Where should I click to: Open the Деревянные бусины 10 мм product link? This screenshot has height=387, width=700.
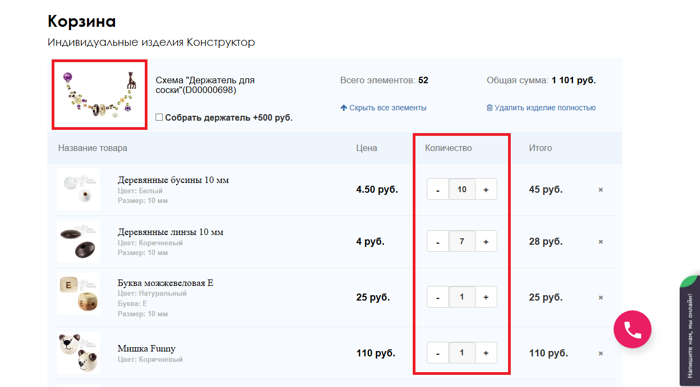tap(173, 180)
